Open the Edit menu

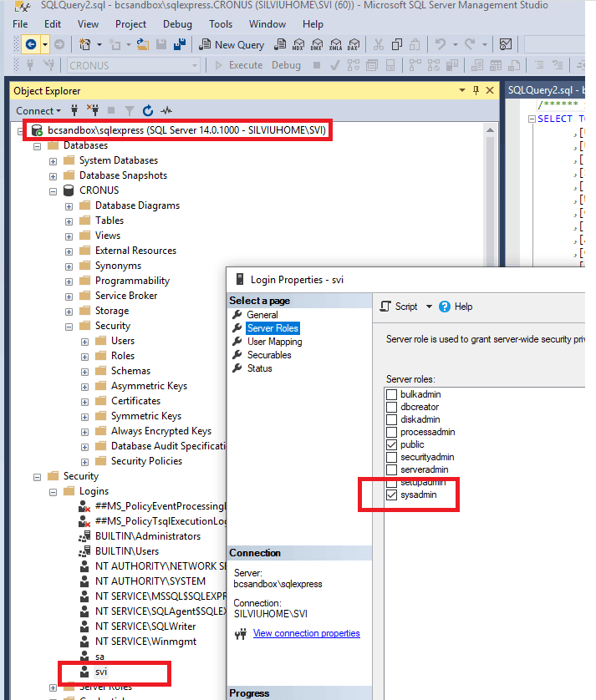[53, 24]
